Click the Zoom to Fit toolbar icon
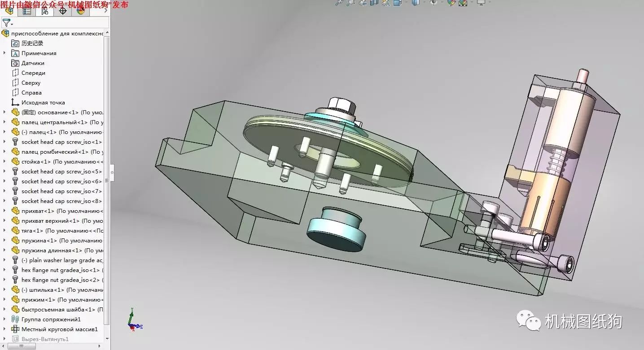Viewport: 644px width, 350px height. tap(340, 3)
